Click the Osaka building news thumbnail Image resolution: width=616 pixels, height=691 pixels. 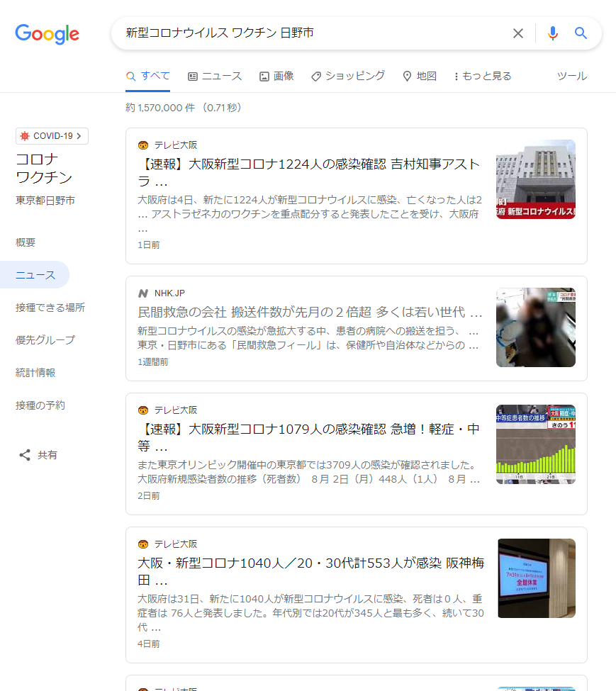[x=536, y=179]
